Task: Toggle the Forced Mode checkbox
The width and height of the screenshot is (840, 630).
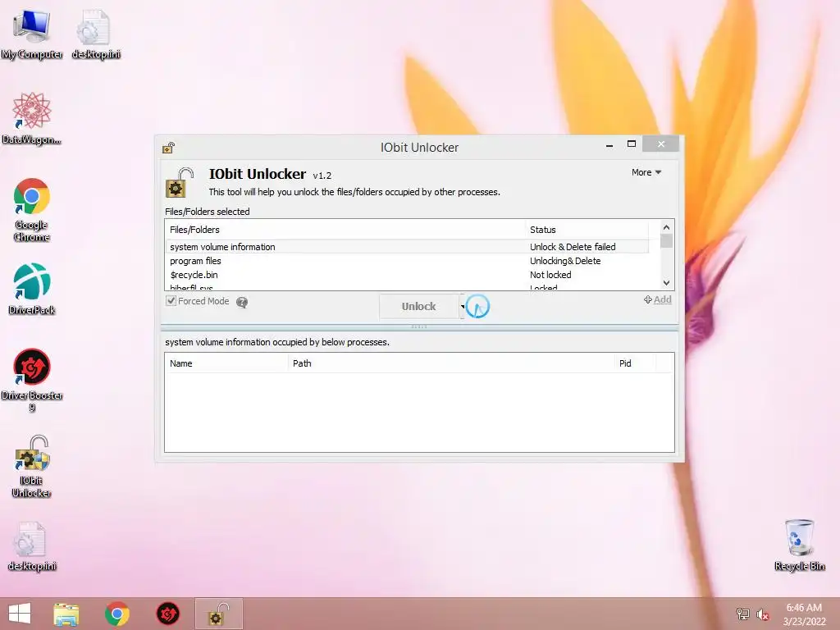Action: pyautogui.click(x=171, y=301)
